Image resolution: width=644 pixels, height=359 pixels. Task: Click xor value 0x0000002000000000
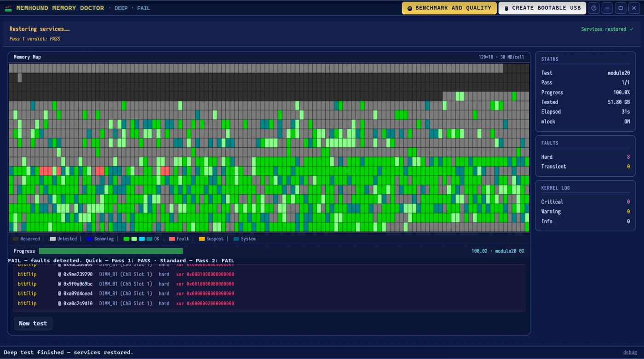coord(205,303)
